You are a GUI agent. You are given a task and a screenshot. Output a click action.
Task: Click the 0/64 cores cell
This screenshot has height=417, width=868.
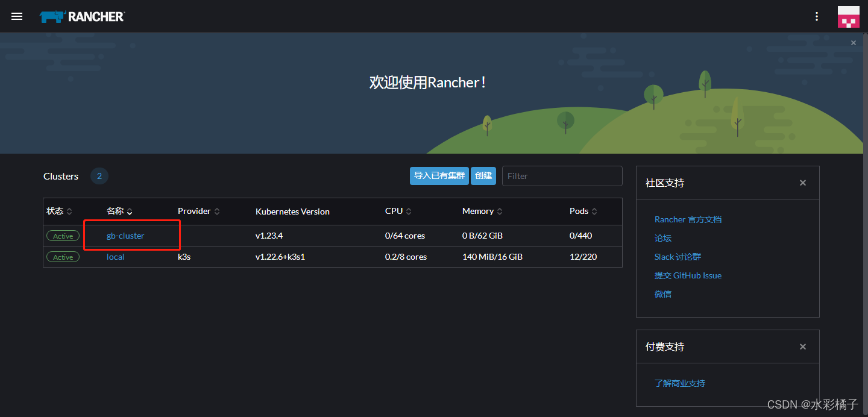point(405,236)
